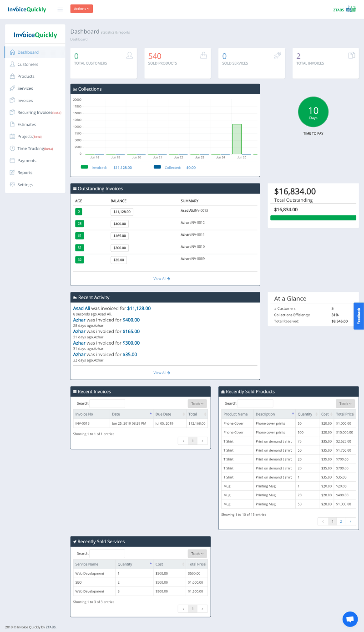Click View All under Recent Activity
The image size is (364, 632).
pos(162,372)
